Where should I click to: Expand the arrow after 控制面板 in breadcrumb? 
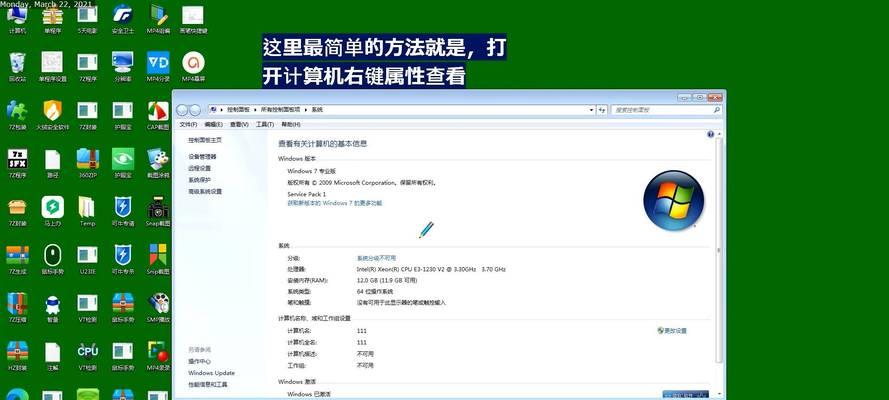tap(256, 109)
